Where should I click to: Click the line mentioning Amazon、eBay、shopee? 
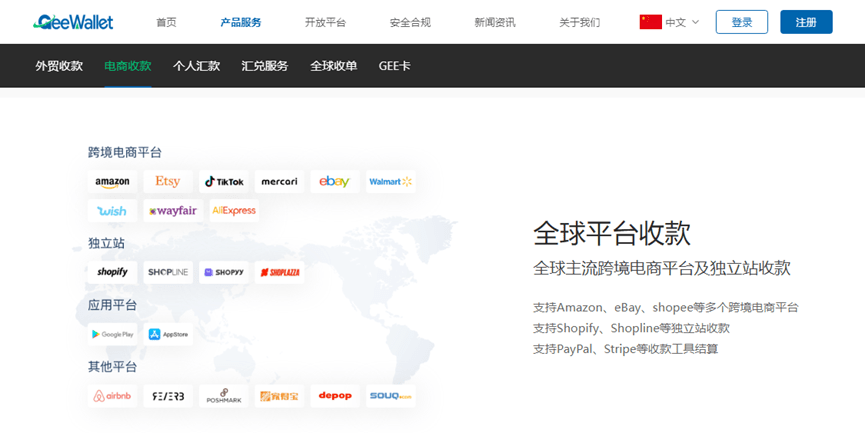pyautogui.click(x=665, y=307)
